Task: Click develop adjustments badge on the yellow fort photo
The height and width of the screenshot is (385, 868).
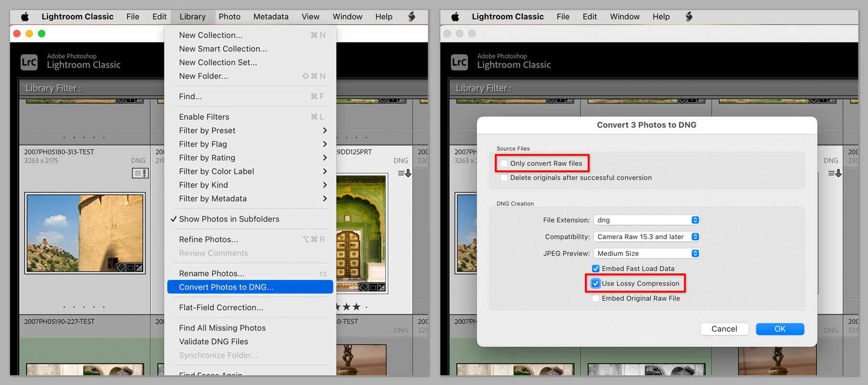Action: [x=139, y=267]
